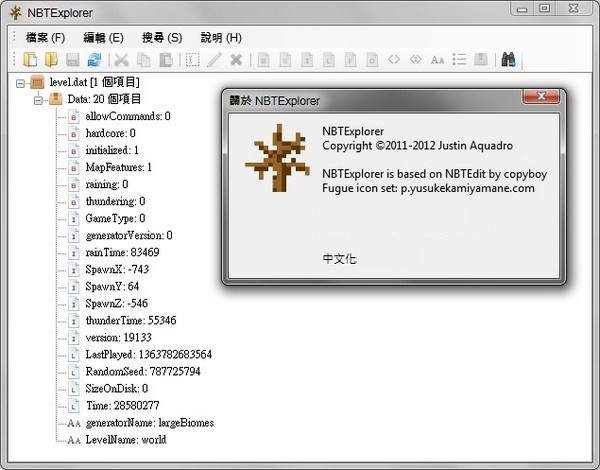This screenshot has height=470, width=600.
Task: Select the SpawnX: -743 entry
Action: [x=116, y=269]
